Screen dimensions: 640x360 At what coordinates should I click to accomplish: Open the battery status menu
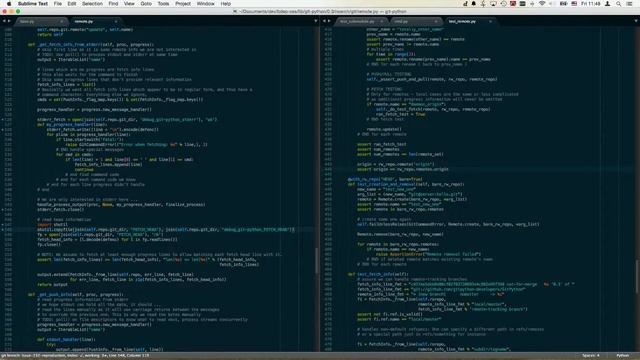coord(563,4)
